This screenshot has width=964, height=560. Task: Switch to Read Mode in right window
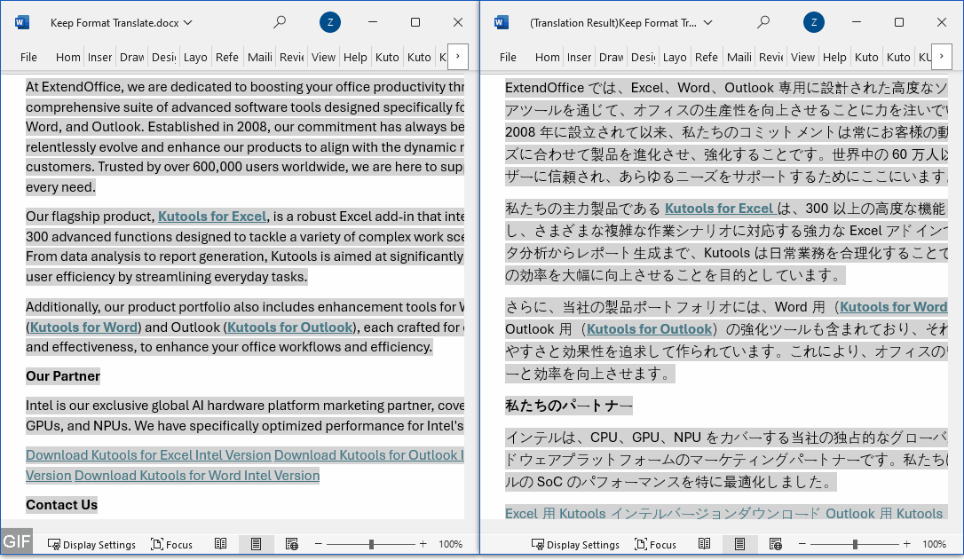coord(705,544)
